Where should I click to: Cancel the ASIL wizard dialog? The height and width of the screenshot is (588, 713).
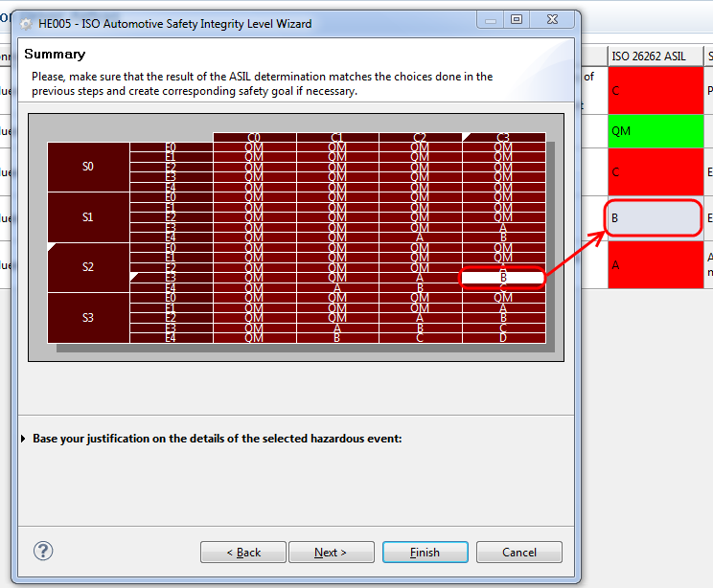[519, 553]
